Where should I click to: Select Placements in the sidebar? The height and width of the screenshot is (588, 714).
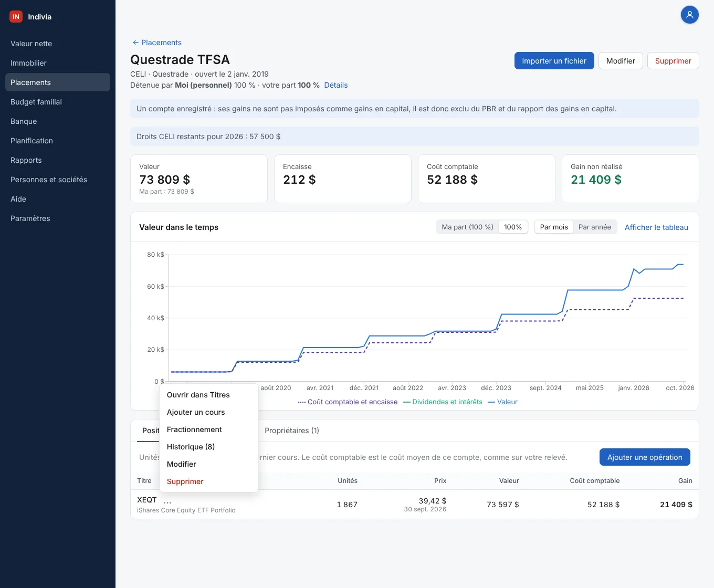click(x=58, y=82)
